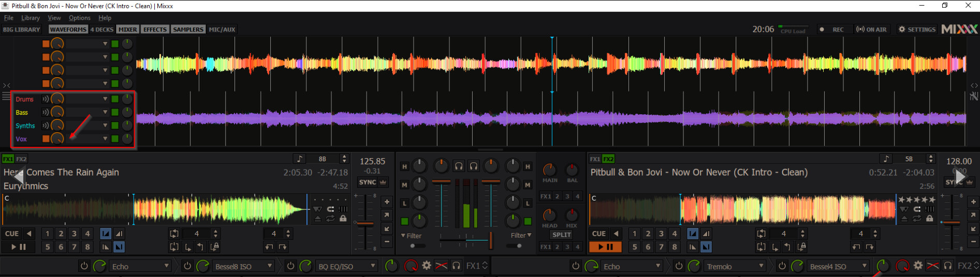Click the Pitbull deck tempo slider
The image size is (980, 277).
click(x=952, y=223)
